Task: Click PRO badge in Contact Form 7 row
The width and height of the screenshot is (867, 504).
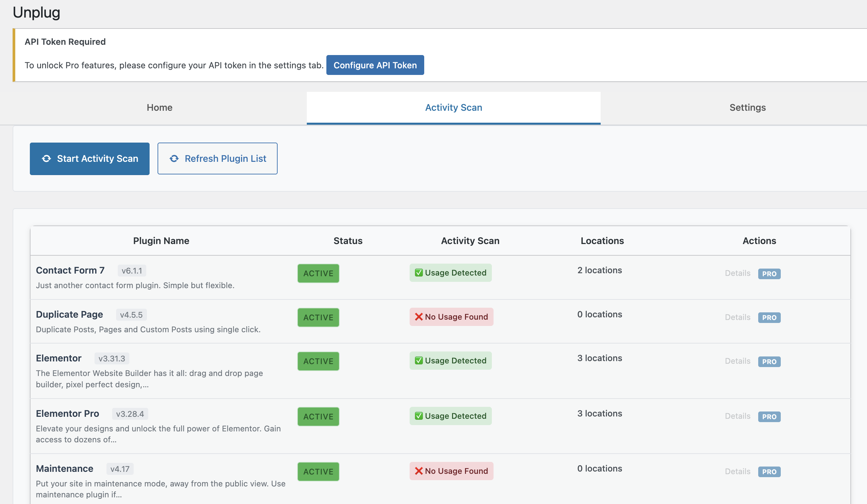Action: pos(769,274)
